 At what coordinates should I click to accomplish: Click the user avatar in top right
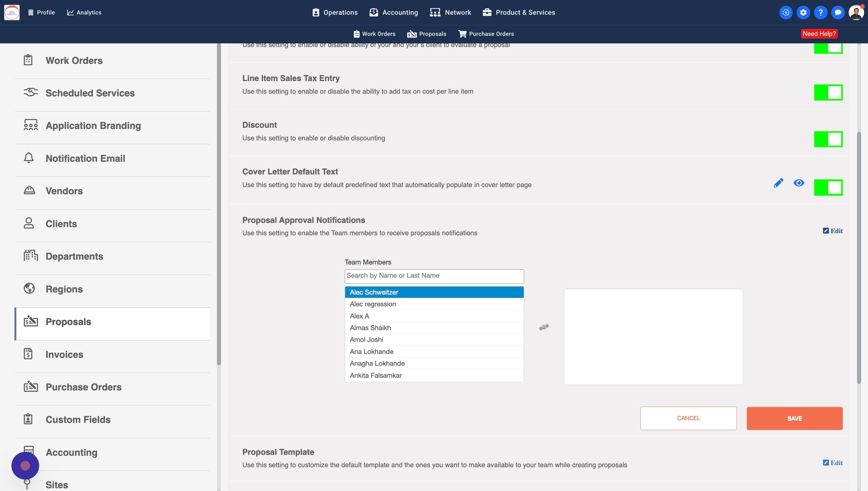click(856, 12)
